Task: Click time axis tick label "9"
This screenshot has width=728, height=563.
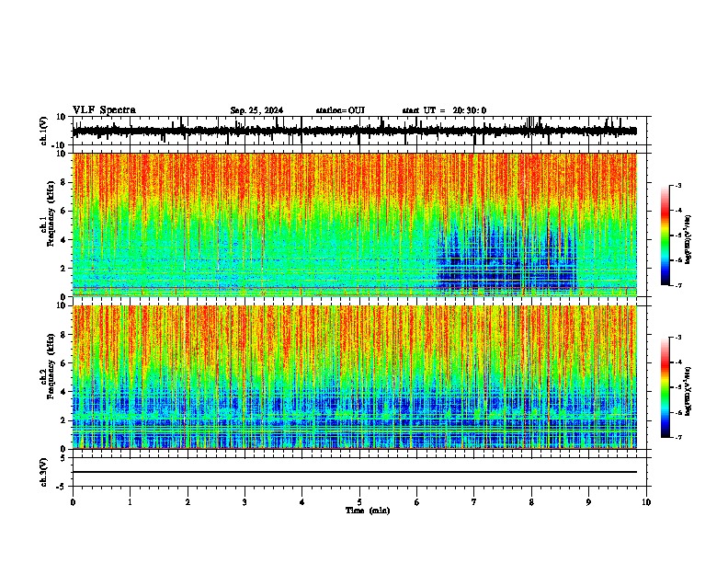Action: [588, 502]
